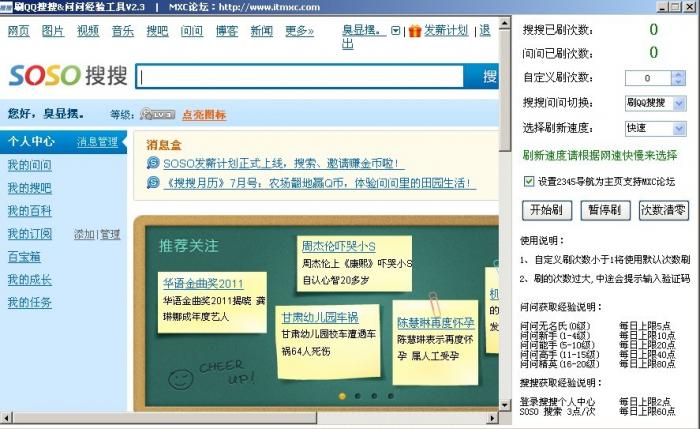Click the vertical scrollbar down arrow

[x=505, y=405]
